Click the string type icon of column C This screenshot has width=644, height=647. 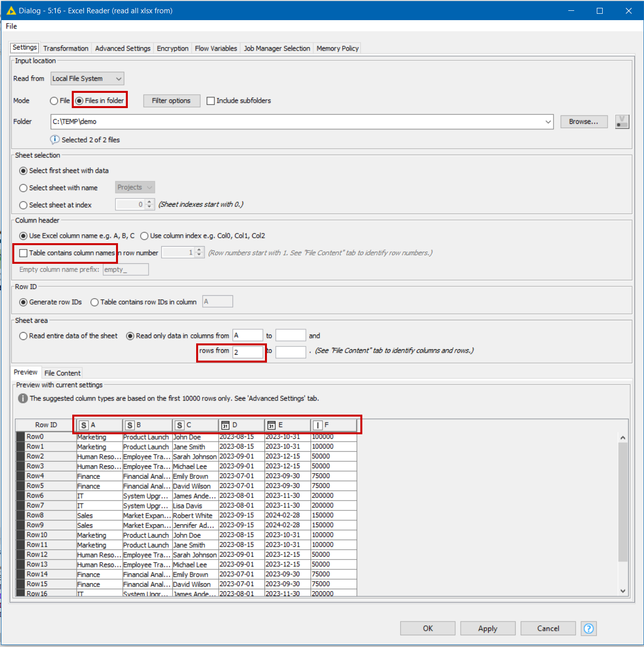tap(179, 425)
